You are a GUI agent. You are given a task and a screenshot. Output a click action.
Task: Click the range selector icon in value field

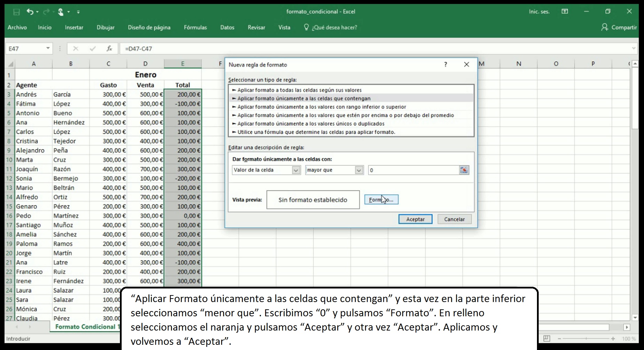point(464,170)
